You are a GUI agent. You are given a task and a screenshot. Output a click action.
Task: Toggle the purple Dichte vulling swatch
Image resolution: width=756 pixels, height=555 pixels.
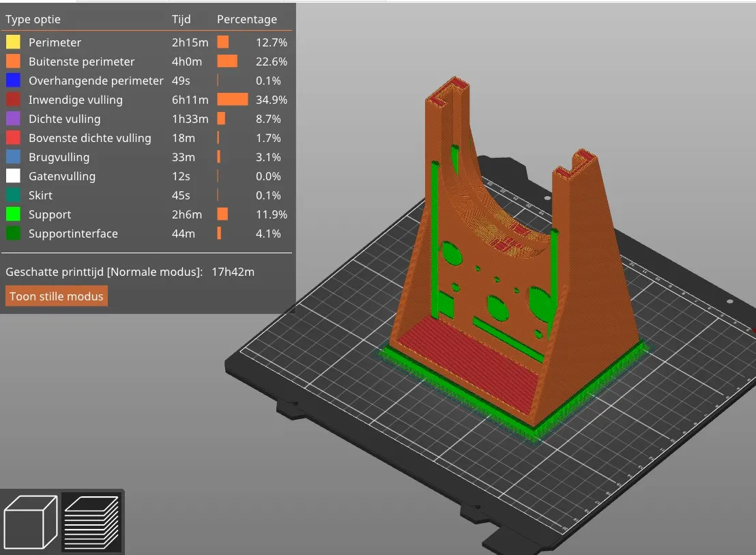(13, 119)
